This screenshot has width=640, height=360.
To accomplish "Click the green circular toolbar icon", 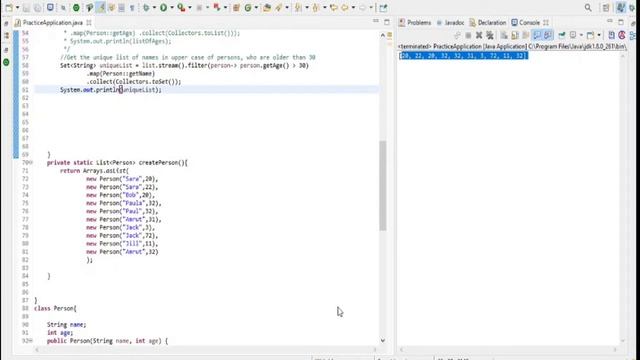I will 76,8.
